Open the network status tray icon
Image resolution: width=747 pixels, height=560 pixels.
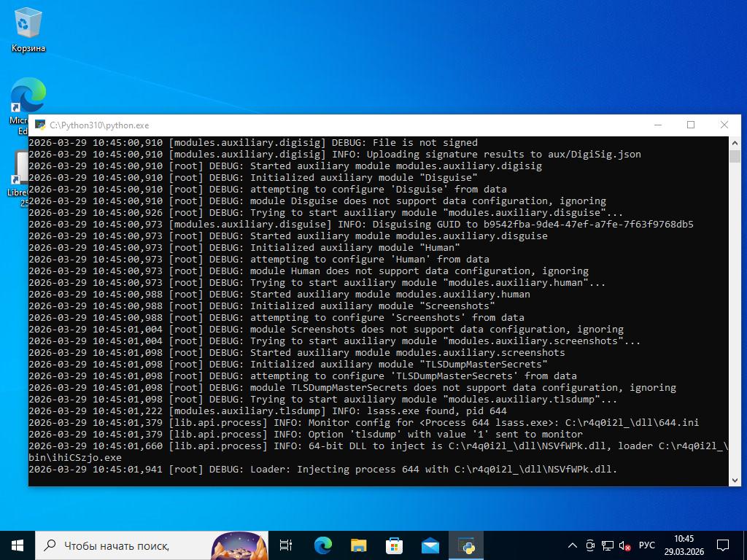click(x=607, y=545)
